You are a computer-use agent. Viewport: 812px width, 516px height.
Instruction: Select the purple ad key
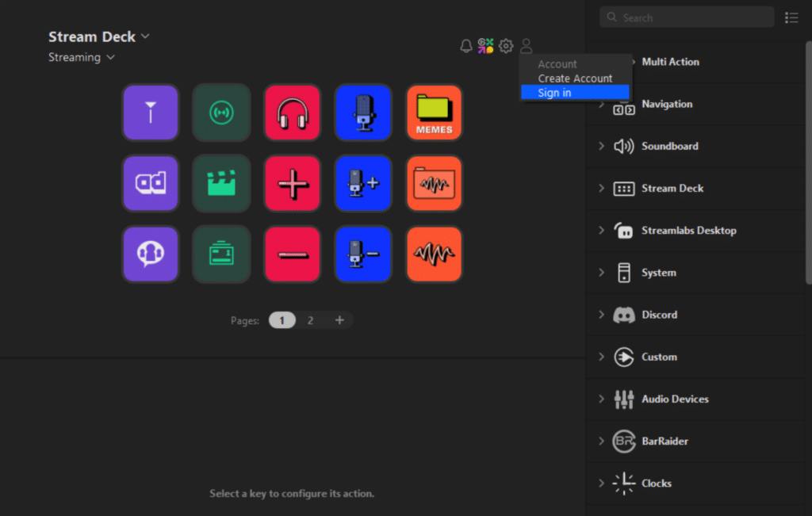click(x=151, y=183)
